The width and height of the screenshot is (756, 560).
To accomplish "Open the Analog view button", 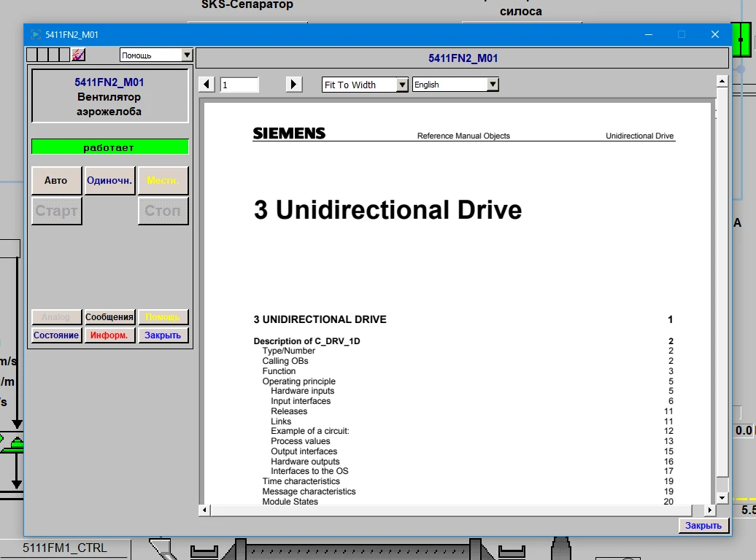I will pyautogui.click(x=56, y=317).
